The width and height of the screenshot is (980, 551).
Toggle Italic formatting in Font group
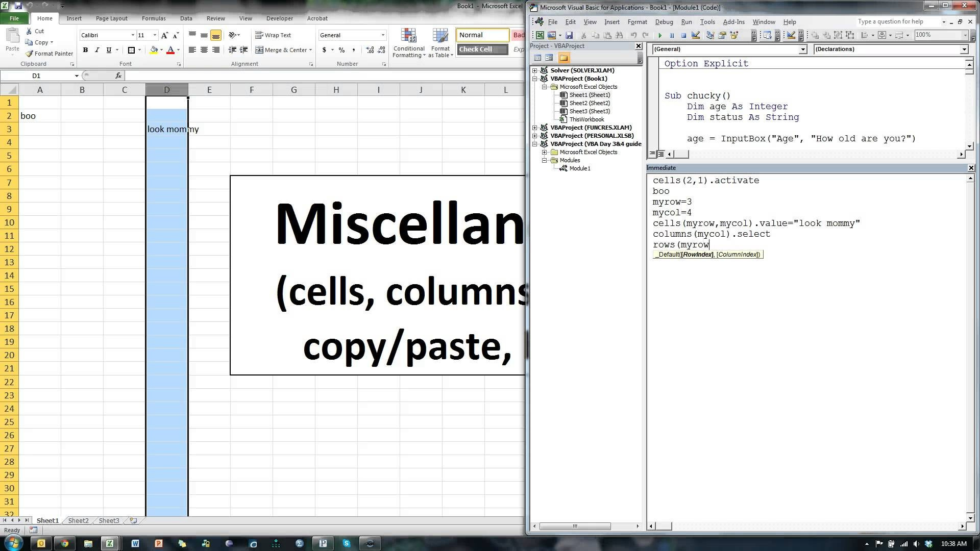click(x=97, y=50)
